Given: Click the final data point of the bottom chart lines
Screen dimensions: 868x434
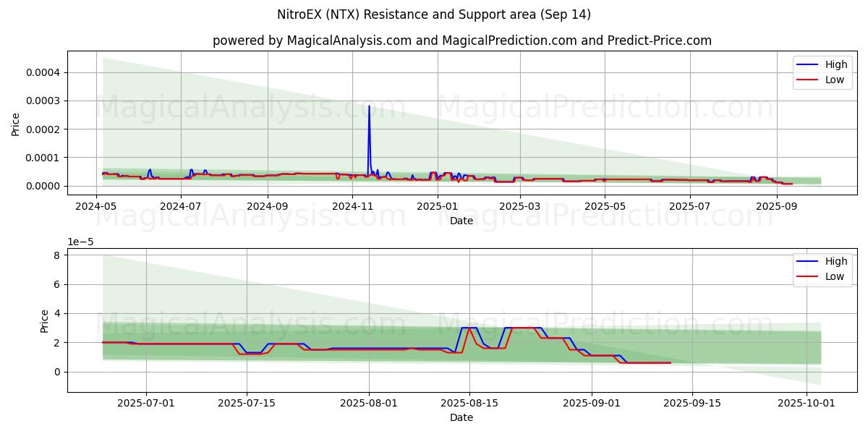Looking at the screenshot, I should click(671, 362).
